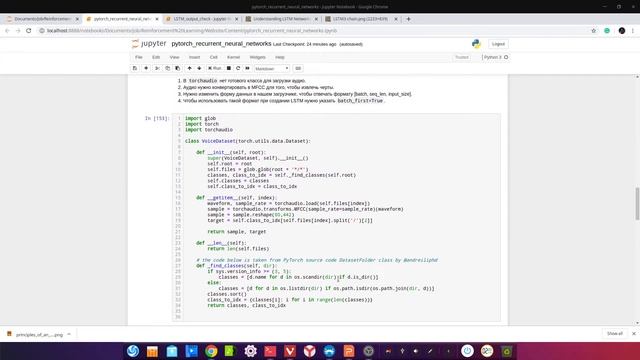This screenshot has height=360, width=640.
Task: Open the Kernel menu
Action: pyautogui.click(x=233, y=57)
